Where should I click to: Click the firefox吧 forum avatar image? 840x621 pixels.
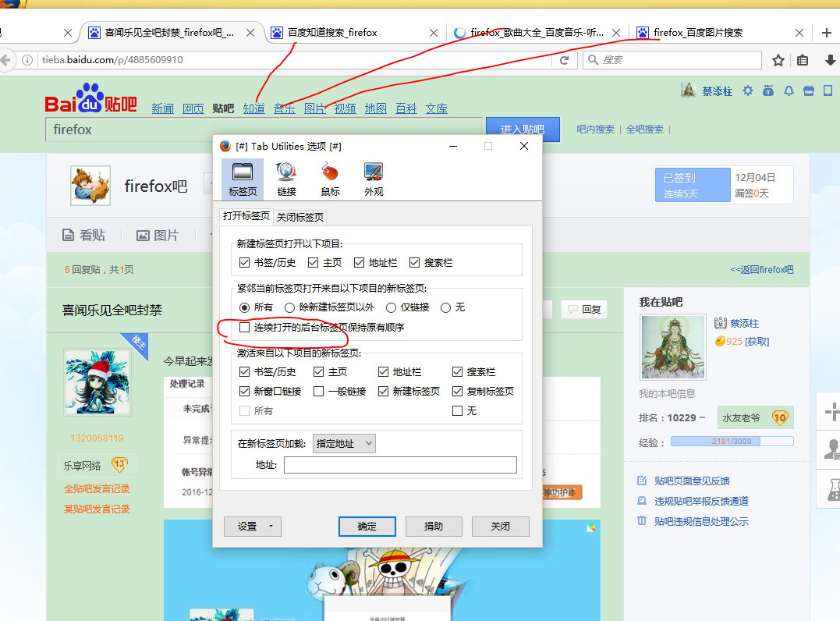point(90,186)
